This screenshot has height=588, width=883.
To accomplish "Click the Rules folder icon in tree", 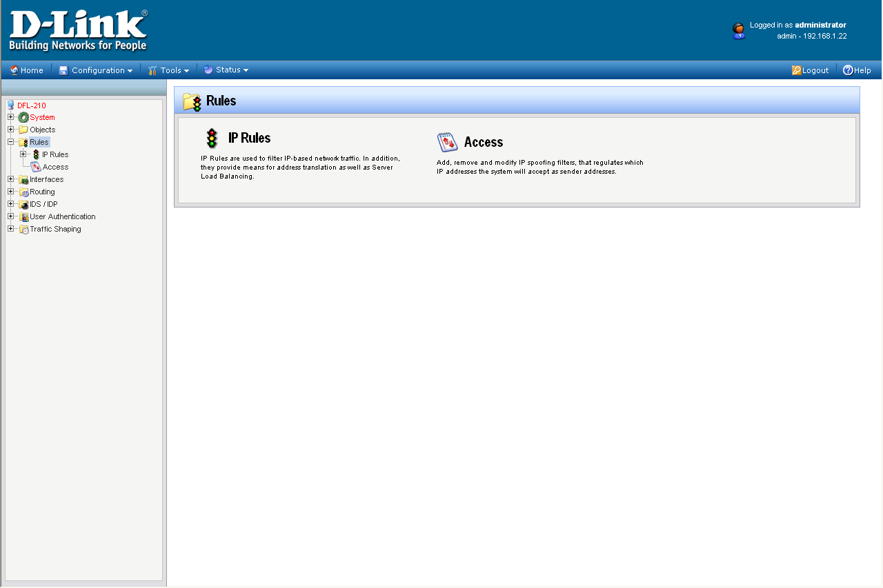I will [x=23, y=142].
